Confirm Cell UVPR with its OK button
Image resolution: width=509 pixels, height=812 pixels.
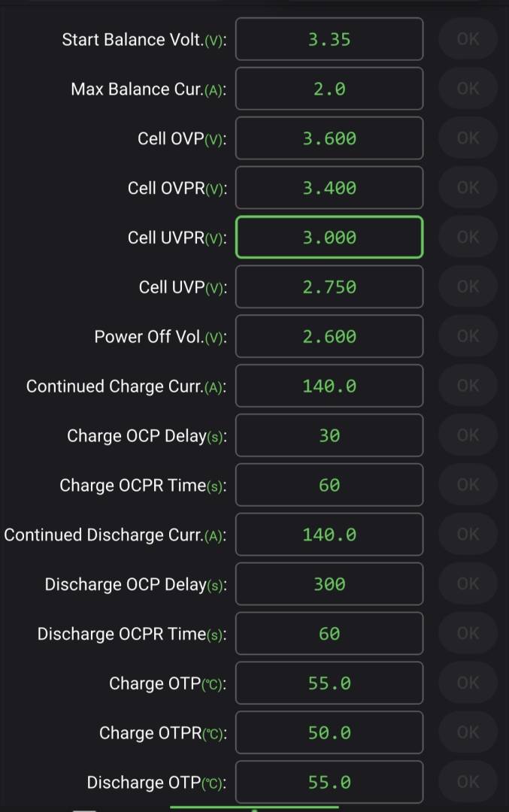[468, 237]
